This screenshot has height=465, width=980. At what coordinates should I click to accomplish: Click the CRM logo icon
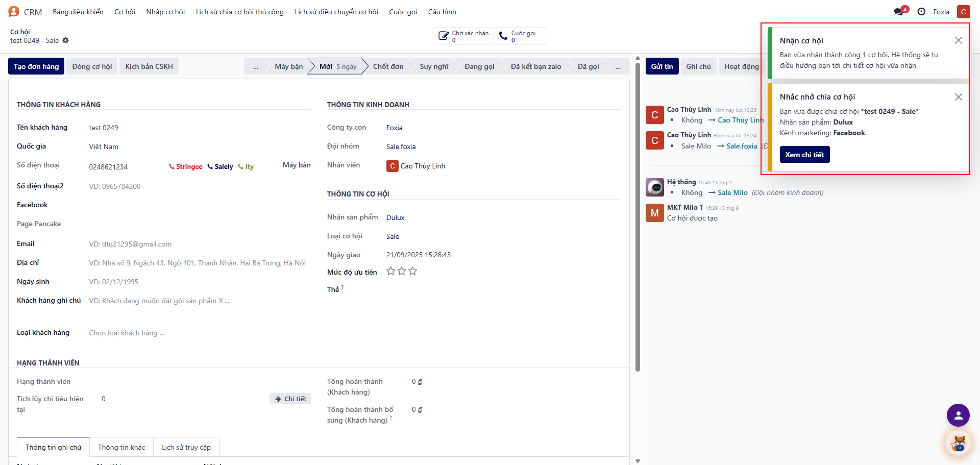point(14,12)
